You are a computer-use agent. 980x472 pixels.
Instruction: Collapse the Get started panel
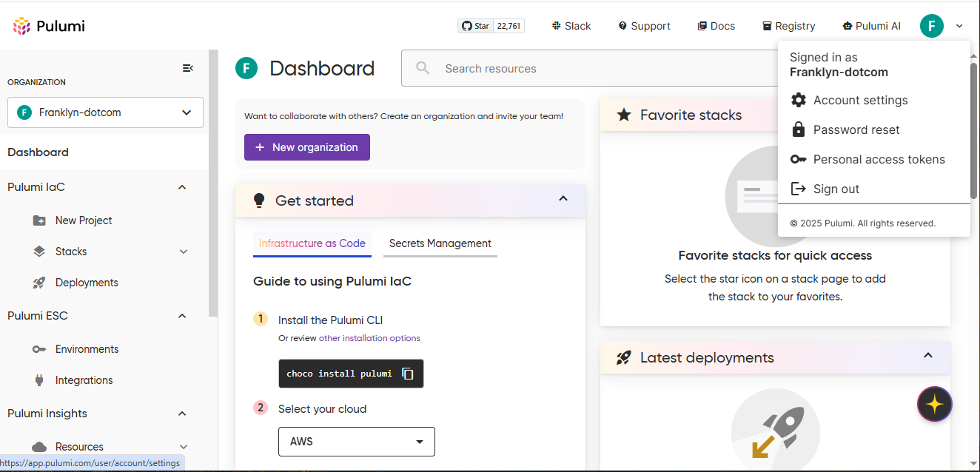point(563,199)
